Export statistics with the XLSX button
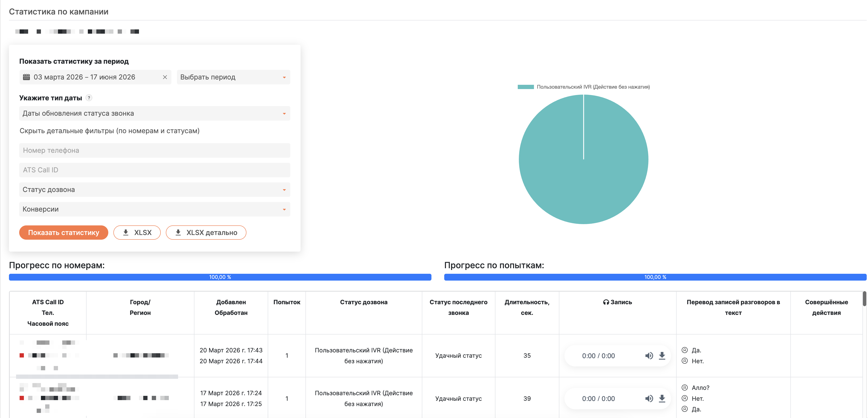Viewport: 868px width, 418px height. point(137,232)
